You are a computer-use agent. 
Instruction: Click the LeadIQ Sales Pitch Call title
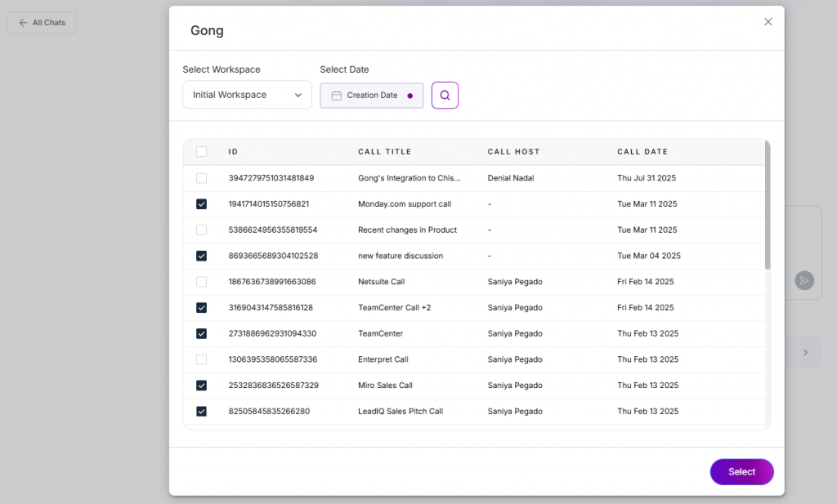401,411
